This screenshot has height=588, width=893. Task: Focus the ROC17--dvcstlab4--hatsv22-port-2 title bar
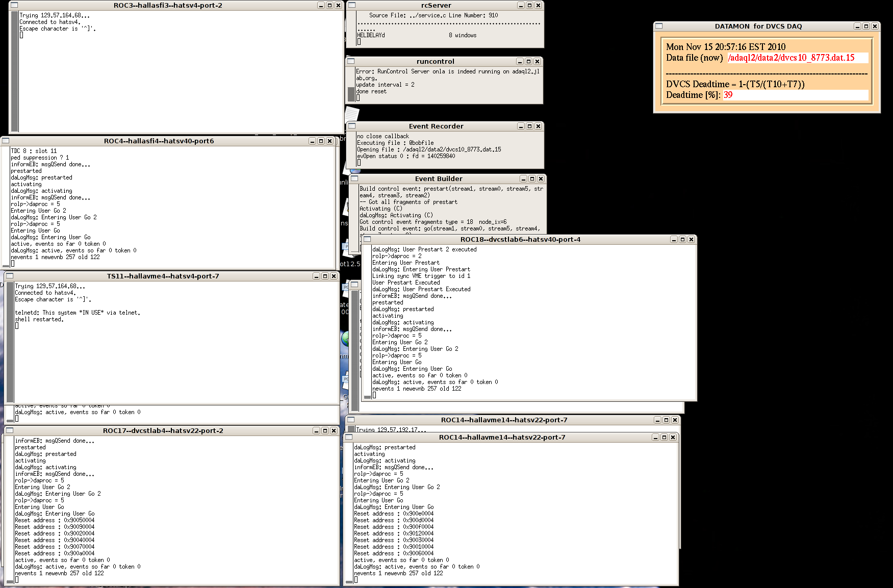point(163,431)
